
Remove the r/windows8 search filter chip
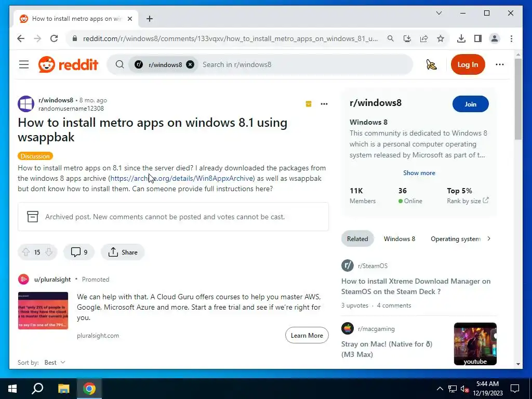pos(190,64)
